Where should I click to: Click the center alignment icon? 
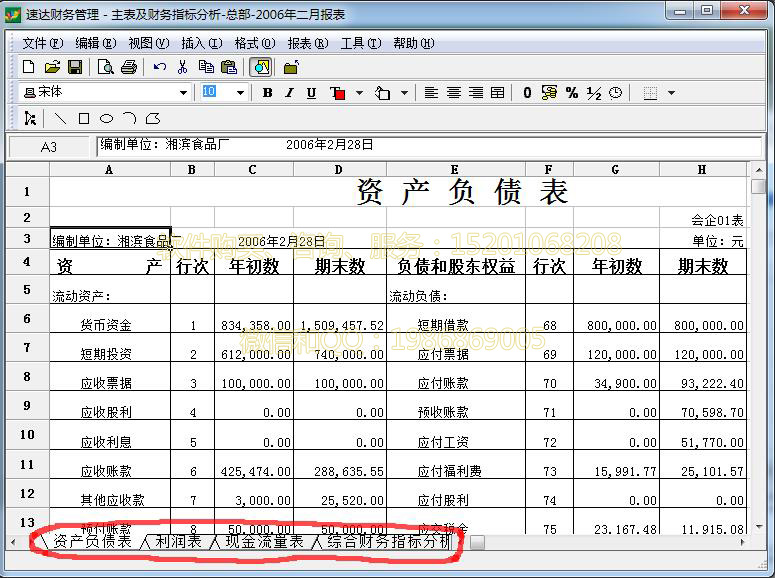(453, 93)
